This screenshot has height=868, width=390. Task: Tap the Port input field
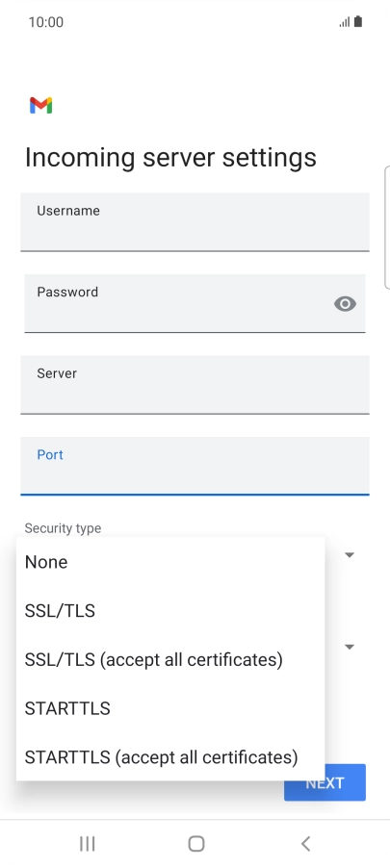pyautogui.click(x=195, y=466)
